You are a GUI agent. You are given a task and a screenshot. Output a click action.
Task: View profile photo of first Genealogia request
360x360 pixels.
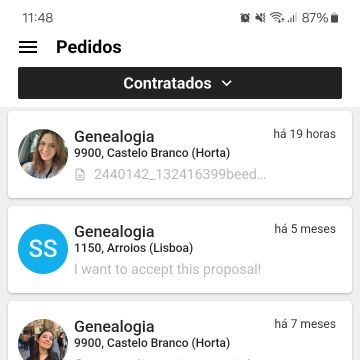43,154
